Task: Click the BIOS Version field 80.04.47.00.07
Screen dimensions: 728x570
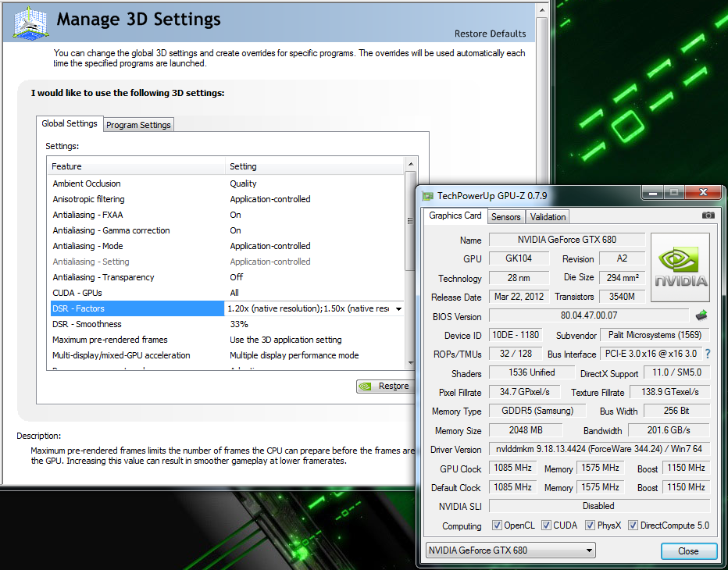Action: pyautogui.click(x=589, y=315)
